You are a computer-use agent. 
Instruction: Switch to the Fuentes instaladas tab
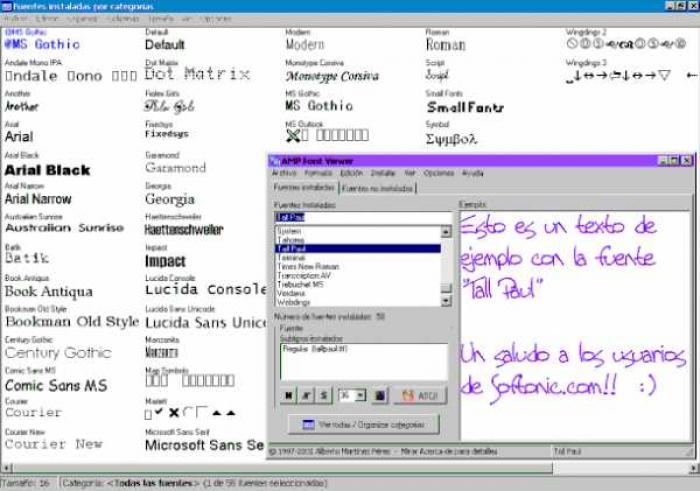click(304, 187)
